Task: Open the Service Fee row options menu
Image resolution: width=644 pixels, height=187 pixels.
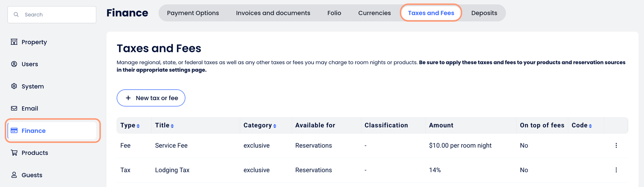Action: coord(616,145)
